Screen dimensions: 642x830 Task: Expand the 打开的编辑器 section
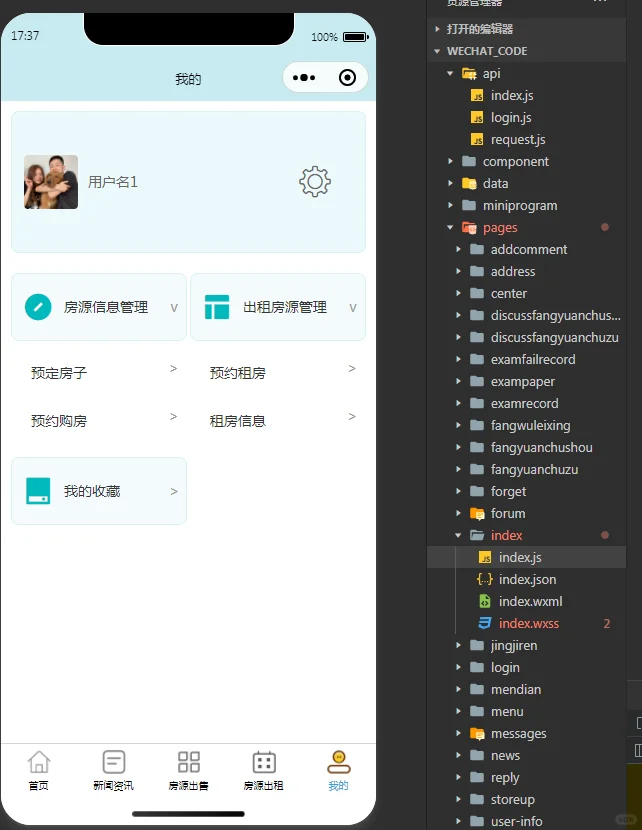point(526,29)
